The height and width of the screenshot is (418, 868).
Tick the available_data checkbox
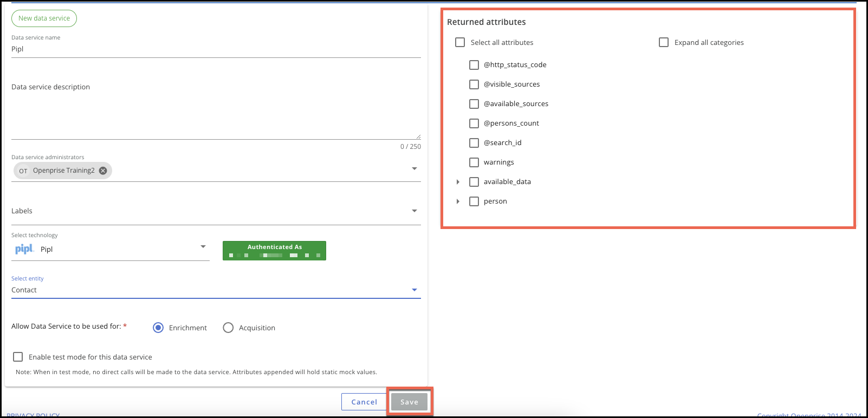(x=474, y=182)
